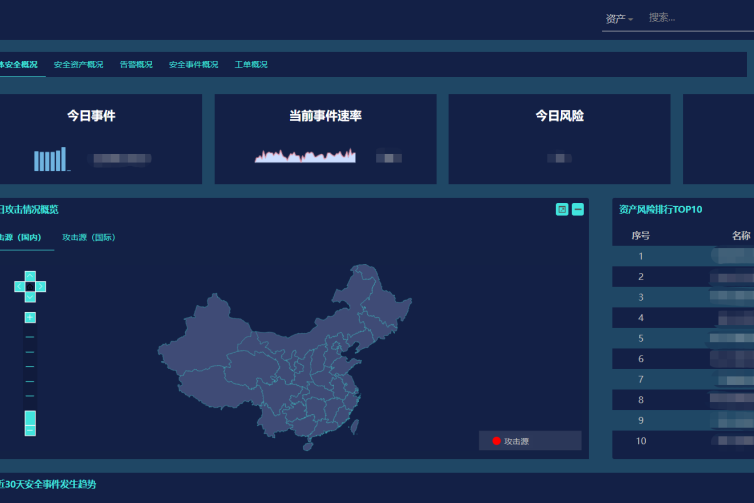Viewport: 754px width, 503px height.
Task: Click the map pan left arrow
Action: click(x=19, y=286)
